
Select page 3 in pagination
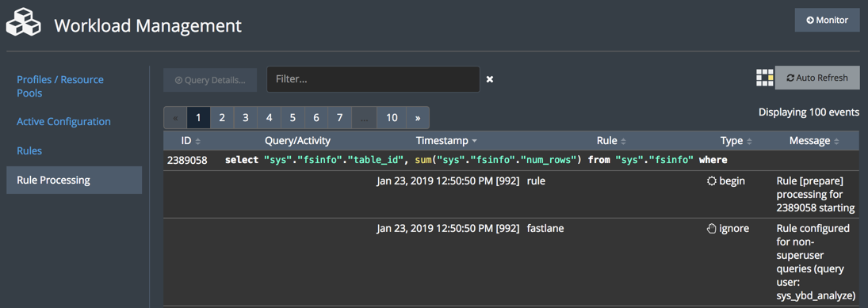(x=245, y=118)
